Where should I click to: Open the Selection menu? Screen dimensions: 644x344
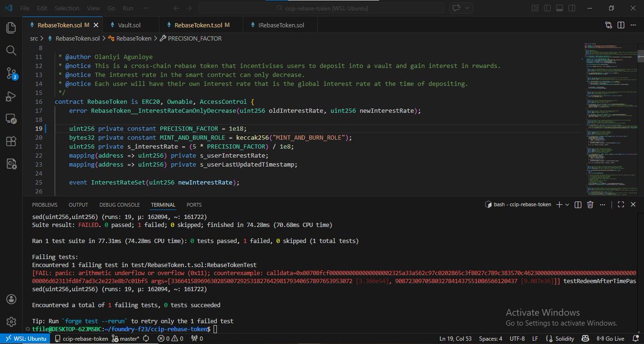click(x=67, y=8)
